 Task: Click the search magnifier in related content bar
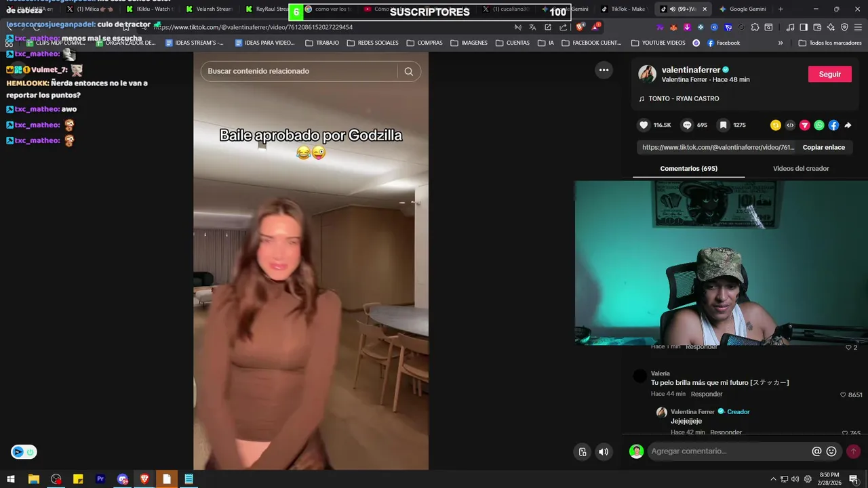tap(408, 71)
